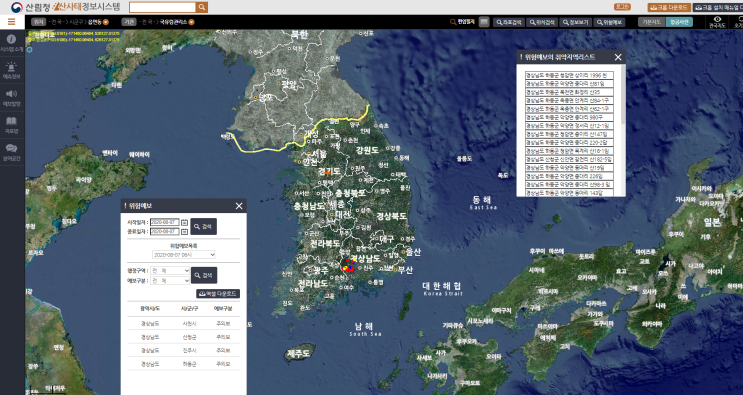Click 크롬 설치 매뉴얼 button
743x395 pixels.
click(x=718, y=7)
